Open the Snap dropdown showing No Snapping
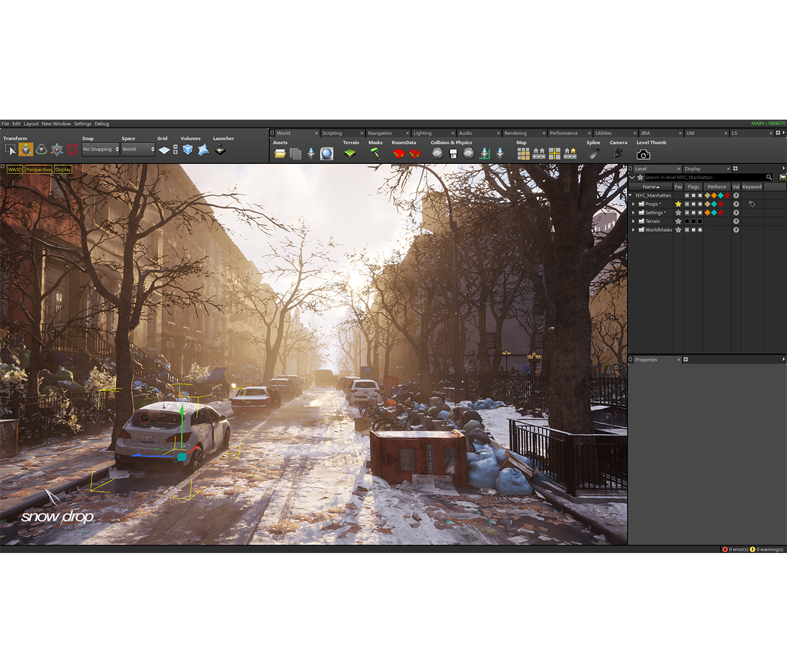 click(99, 149)
